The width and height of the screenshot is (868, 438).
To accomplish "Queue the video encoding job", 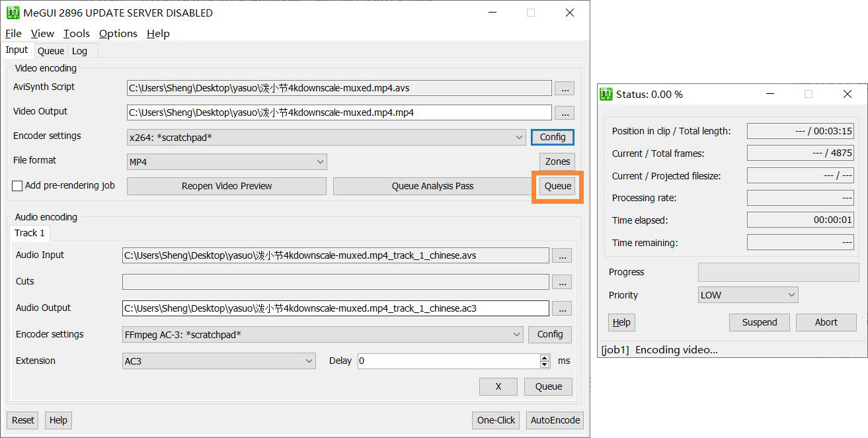I will [x=557, y=186].
